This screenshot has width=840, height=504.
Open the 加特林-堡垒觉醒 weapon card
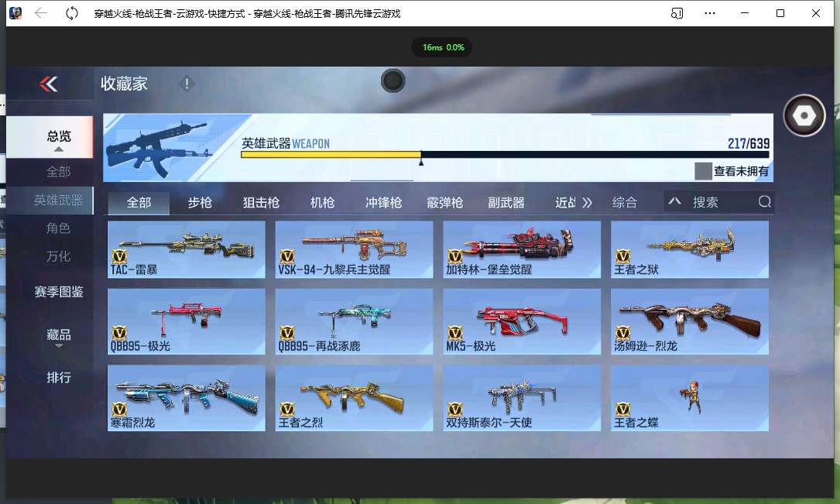(522, 249)
